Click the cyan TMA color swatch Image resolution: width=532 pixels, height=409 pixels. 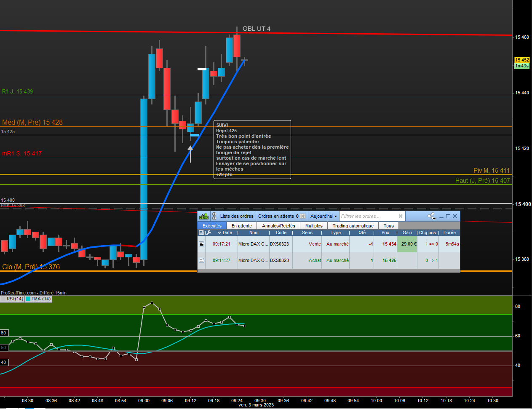pyautogui.click(x=28, y=299)
